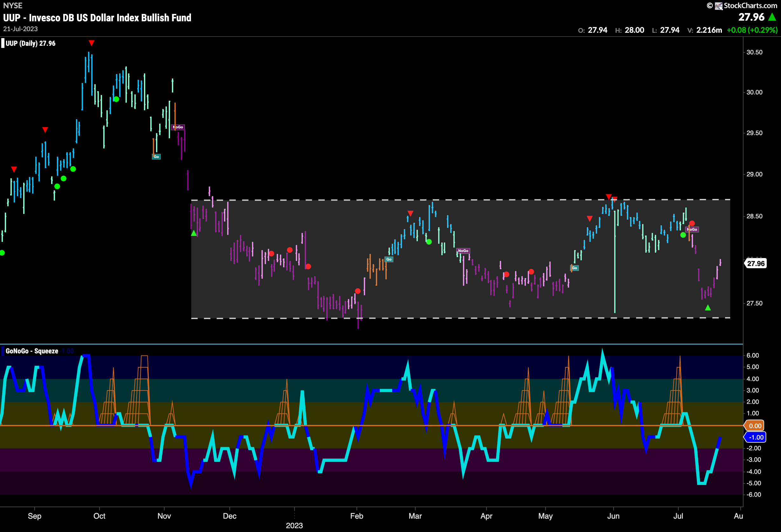Click the Feb label on the time axis

click(357, 516)
